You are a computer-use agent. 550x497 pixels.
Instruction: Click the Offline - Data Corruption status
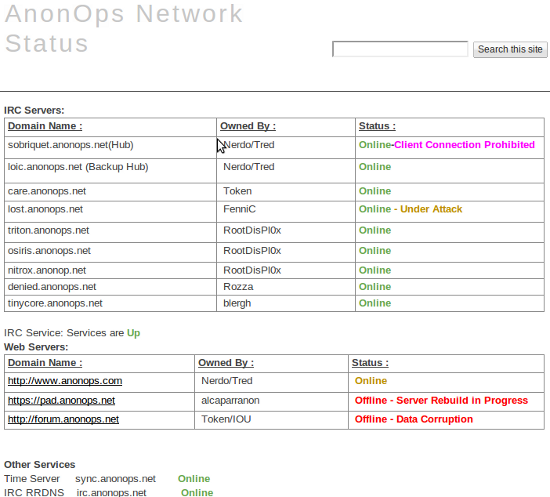pyautogui.click(x=414, y=419)
